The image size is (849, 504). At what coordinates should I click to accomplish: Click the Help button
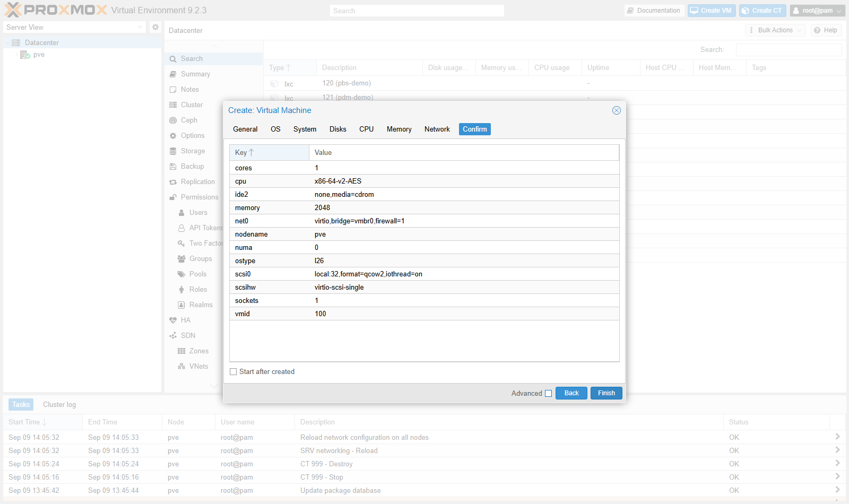click(826, 30)
